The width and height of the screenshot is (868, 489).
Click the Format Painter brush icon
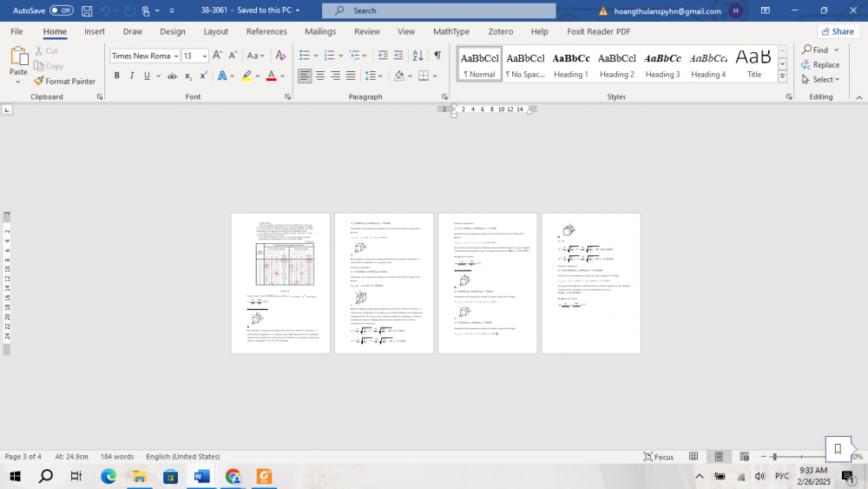click(39, 82)
